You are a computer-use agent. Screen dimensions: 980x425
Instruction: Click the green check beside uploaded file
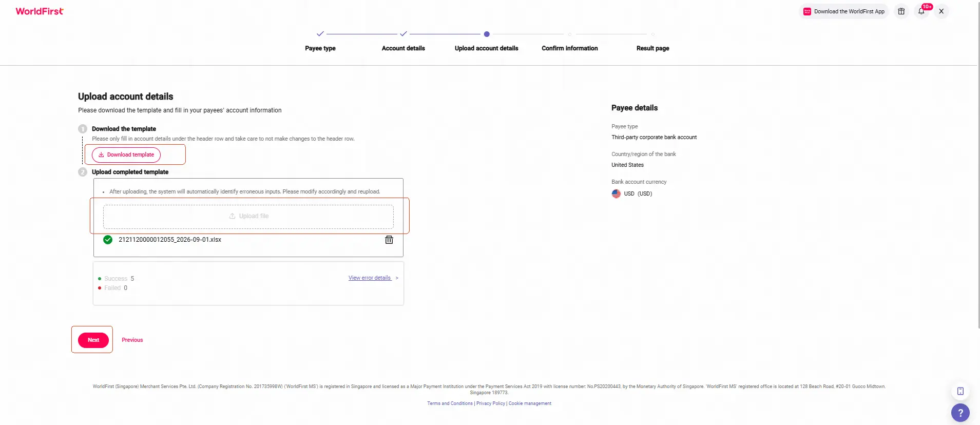tap(108, 240)
